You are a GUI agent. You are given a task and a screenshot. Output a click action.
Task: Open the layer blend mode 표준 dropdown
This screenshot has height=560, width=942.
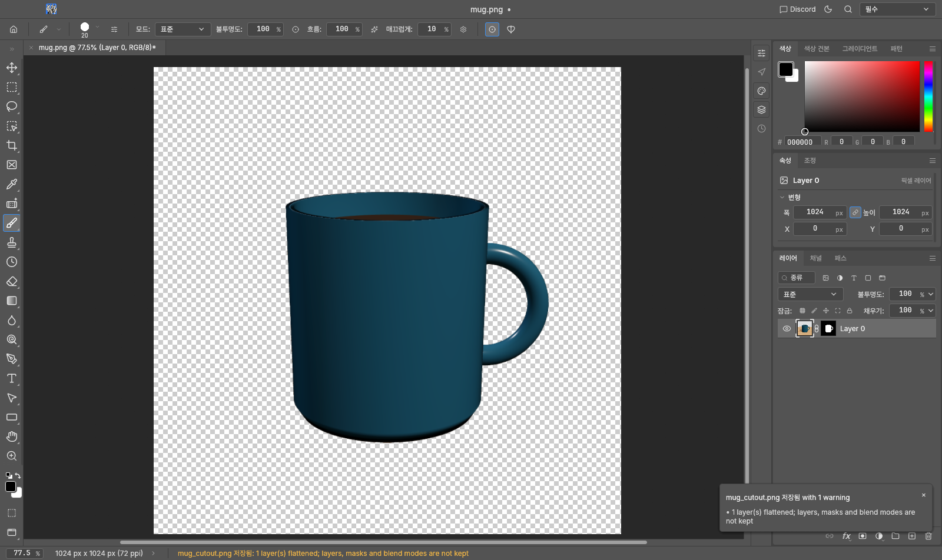click(810, 294)
